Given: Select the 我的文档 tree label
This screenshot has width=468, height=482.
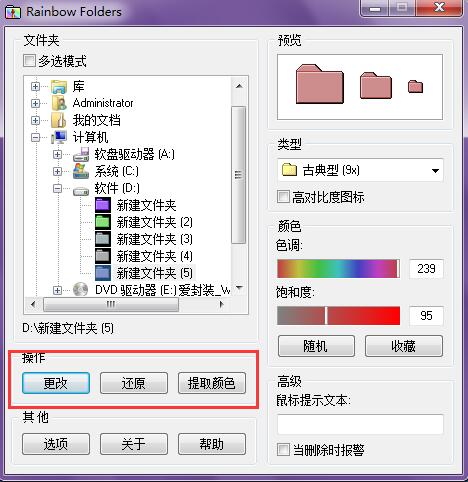Looking at the screenshot, I should (97, 120).
